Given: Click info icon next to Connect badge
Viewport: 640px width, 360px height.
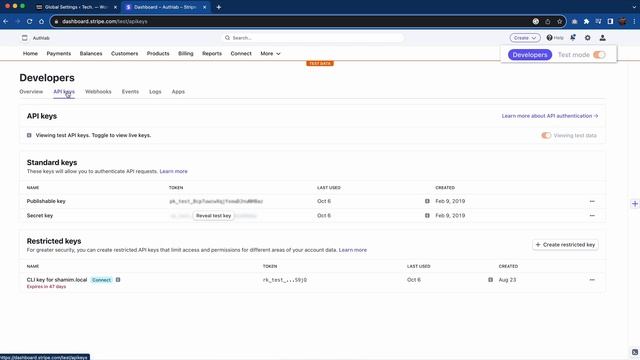Looking at the screenshot, I should click(x=118, y=280).
